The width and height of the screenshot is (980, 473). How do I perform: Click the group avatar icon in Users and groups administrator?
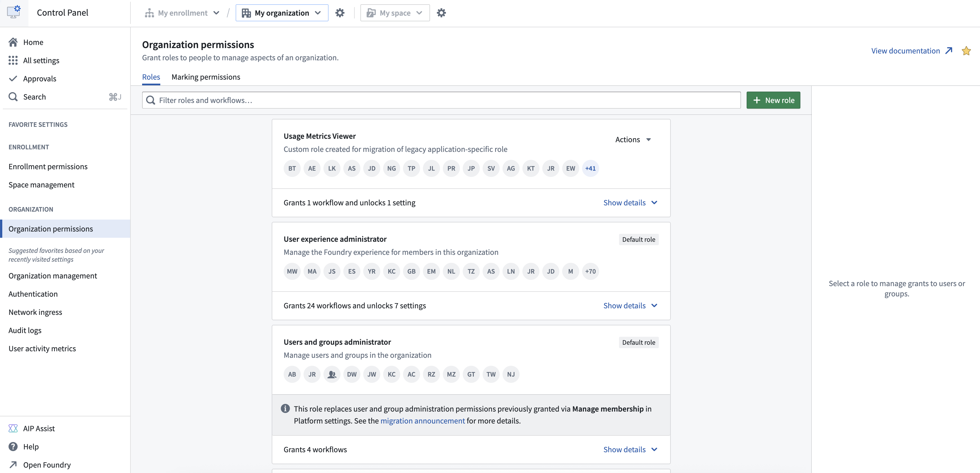point(332,374)
